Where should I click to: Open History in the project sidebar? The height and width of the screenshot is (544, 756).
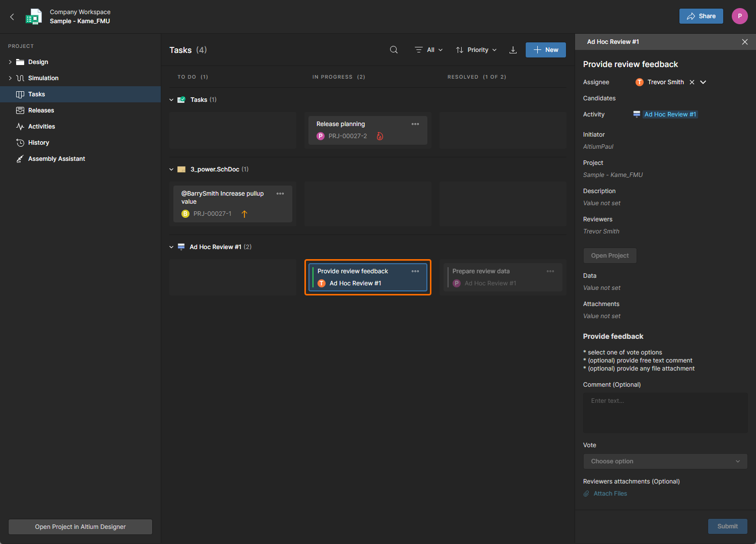pos(38,143)
